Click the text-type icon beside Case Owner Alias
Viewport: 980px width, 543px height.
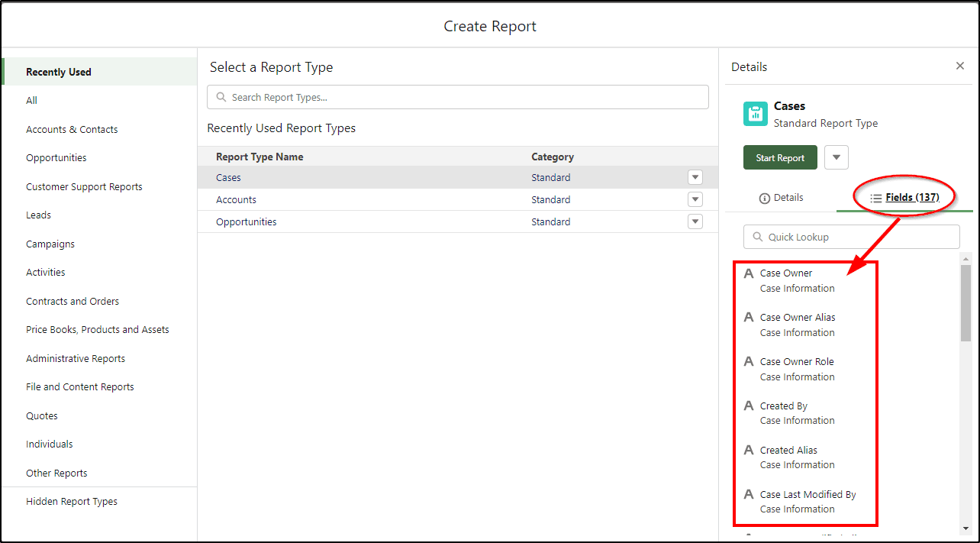(x=749, y=317)
